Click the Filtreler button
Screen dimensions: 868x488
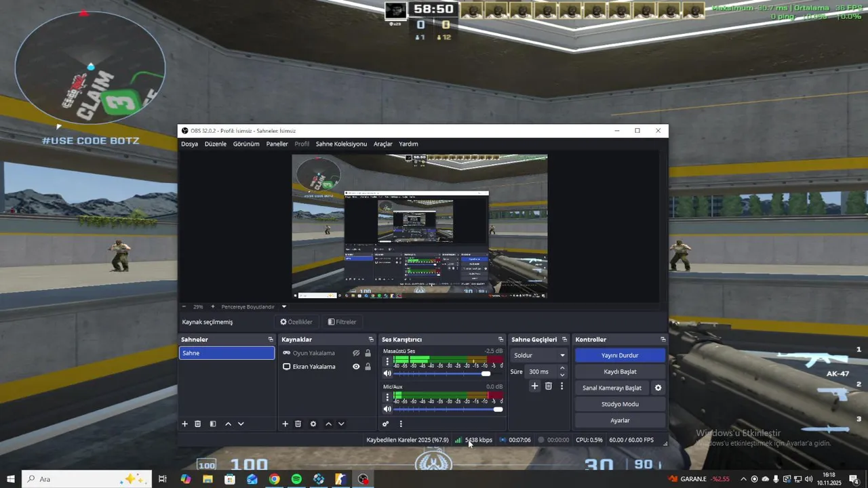point(342,322)
